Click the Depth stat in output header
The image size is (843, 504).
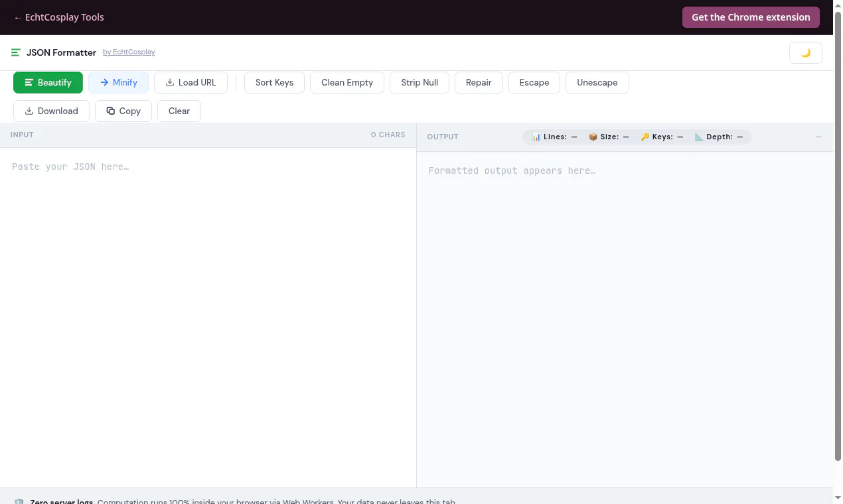pyautogui.click(x=719, y=137)
